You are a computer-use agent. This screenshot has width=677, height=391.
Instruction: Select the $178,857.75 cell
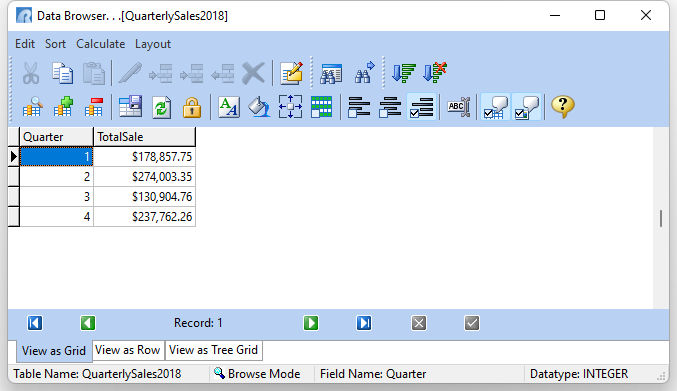144,157
